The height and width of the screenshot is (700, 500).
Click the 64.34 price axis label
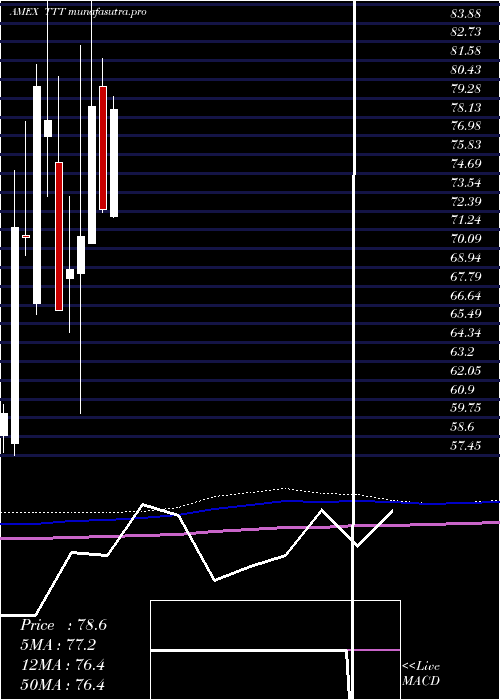click(466, 333)
